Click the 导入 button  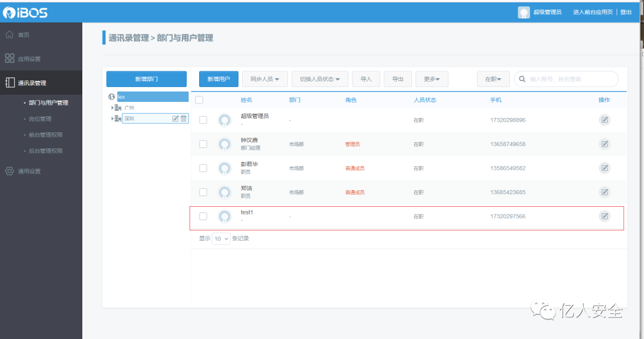tap(366, 79)
